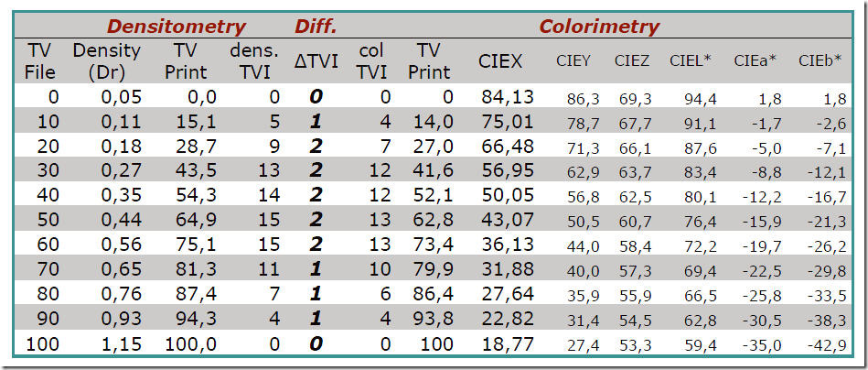
Task: Click the CIEL* column header
Action: [690, 61]
